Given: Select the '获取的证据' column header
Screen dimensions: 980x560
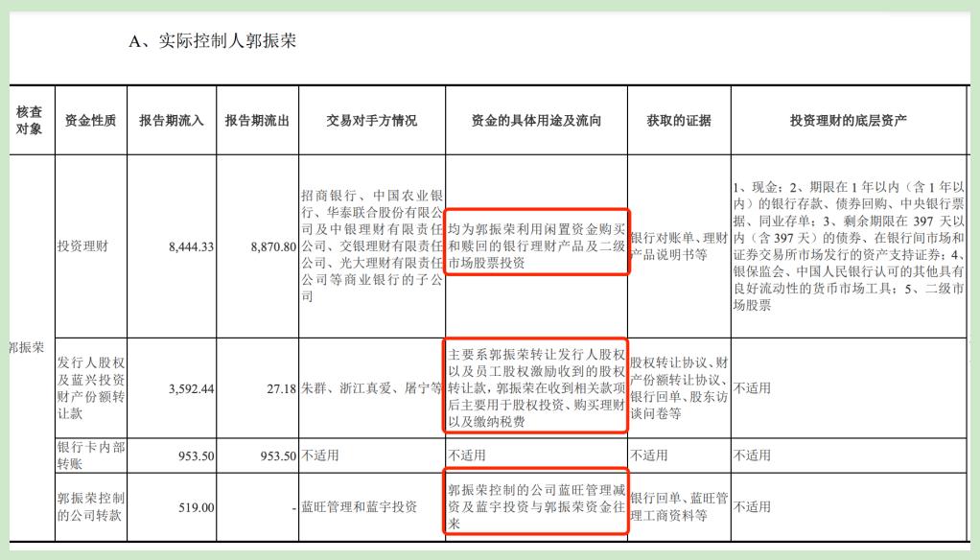Looking at the screenshot, I should coord(679,121).
